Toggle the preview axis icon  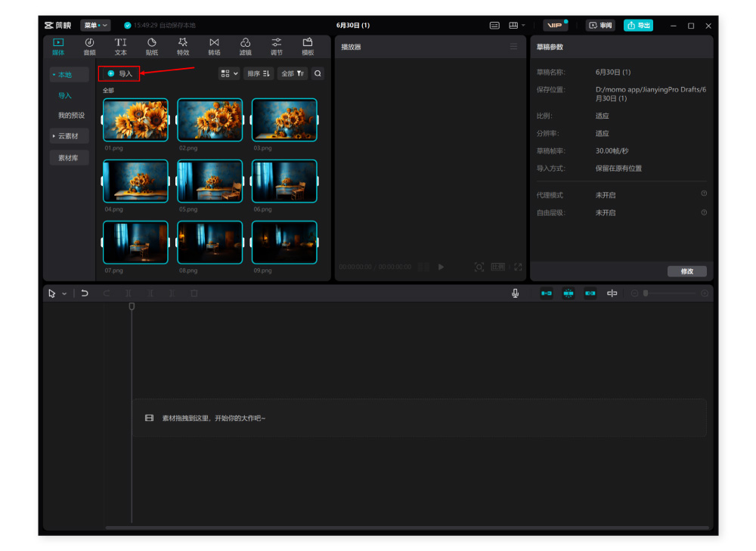(612, 293)
